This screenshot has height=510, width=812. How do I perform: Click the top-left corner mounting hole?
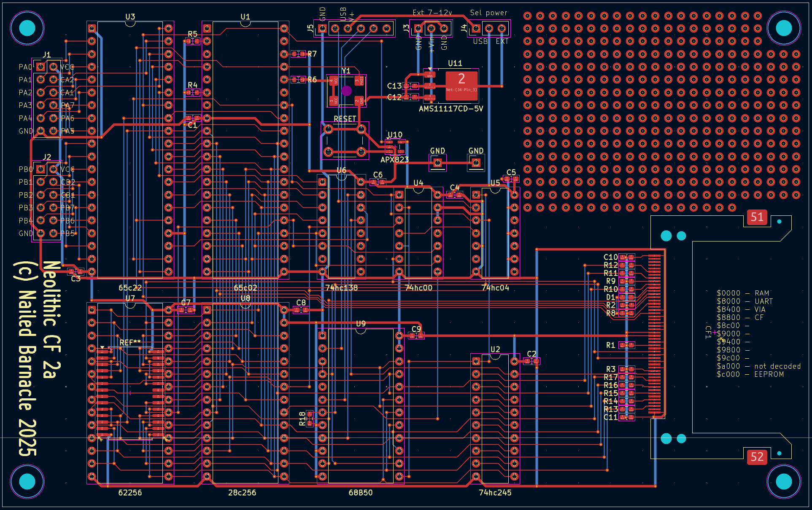27,28
